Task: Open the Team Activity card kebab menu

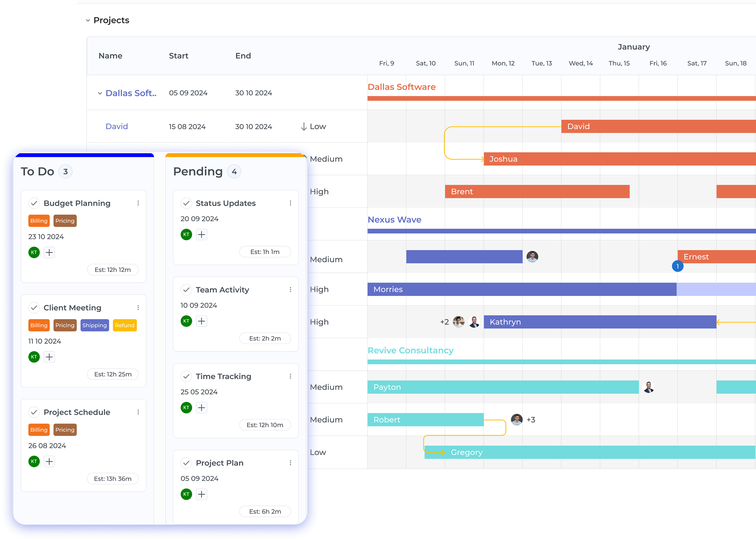Action: (290, 290)
